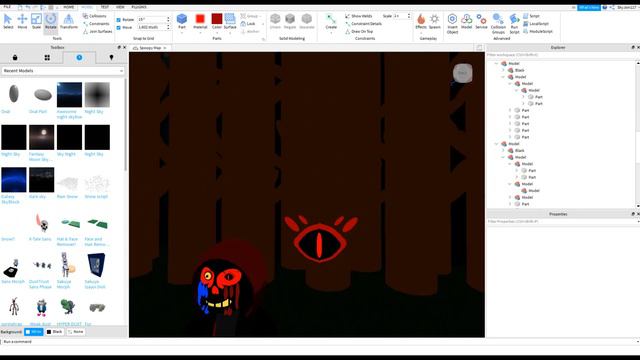Open Toolbox inventory grid tab

point(47,58)
